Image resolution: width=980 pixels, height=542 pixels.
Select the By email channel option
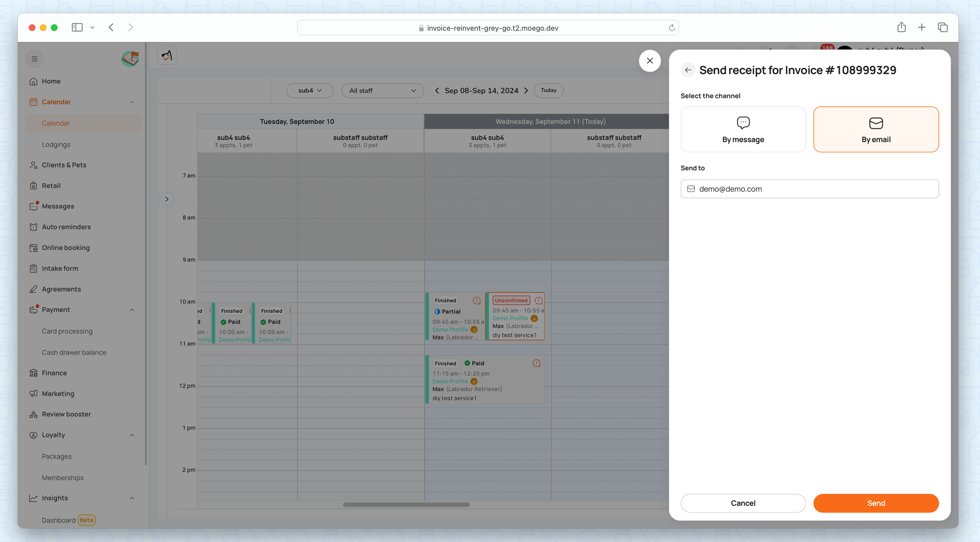click(x=876, y=129)
